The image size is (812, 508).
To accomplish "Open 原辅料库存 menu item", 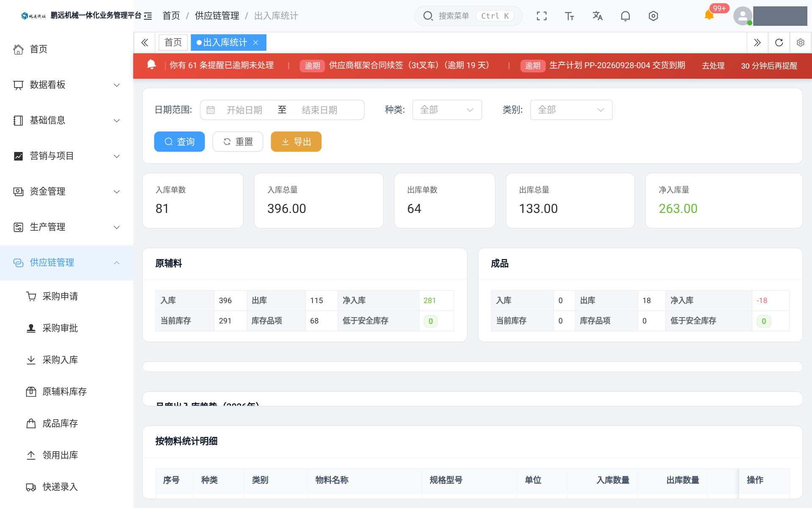I will (x=66, y=392).
